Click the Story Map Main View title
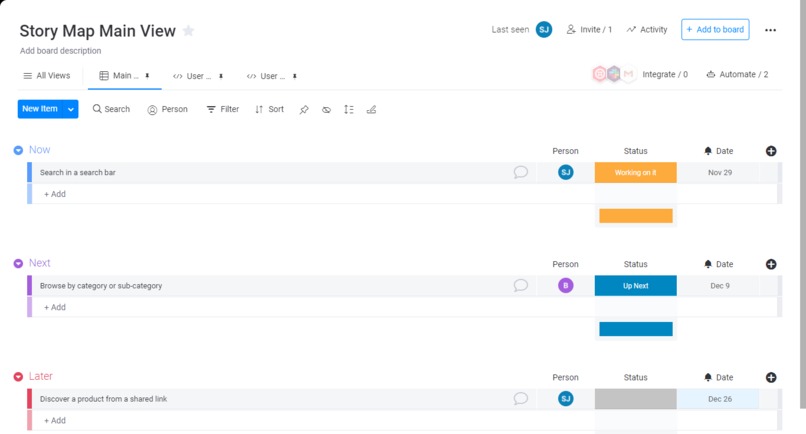Image resolution: width=806 pixels, height=434 pixels. point(98,31)
